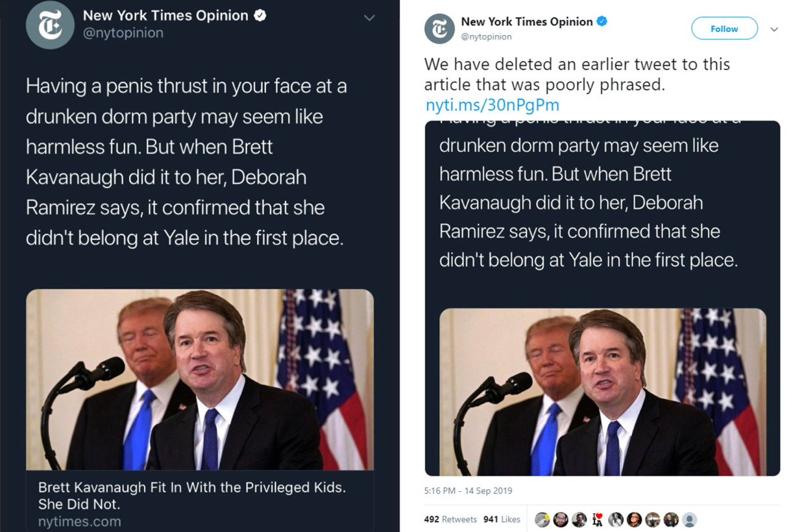Open the chevron menu next to Follow
Image resolution: width=802 pixels, height=532 pixels.
coord(773,29)
